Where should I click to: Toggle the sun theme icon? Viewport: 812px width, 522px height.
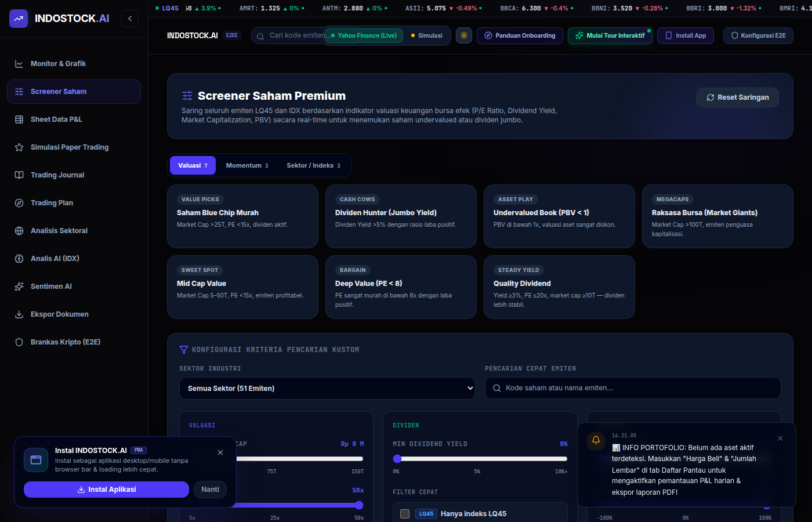(x=464, y=35)
